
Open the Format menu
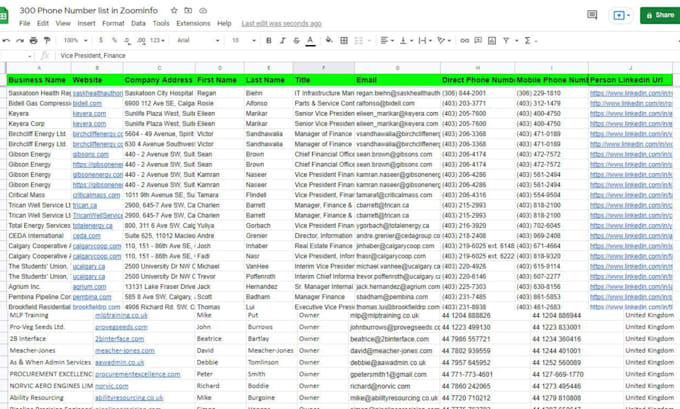(x=113, y=23)
